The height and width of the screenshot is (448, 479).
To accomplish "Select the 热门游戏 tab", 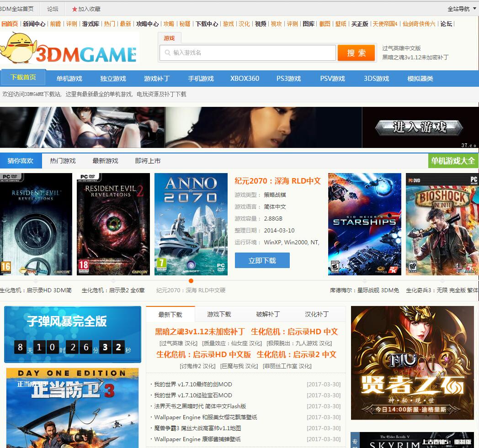I will (63, 161).
